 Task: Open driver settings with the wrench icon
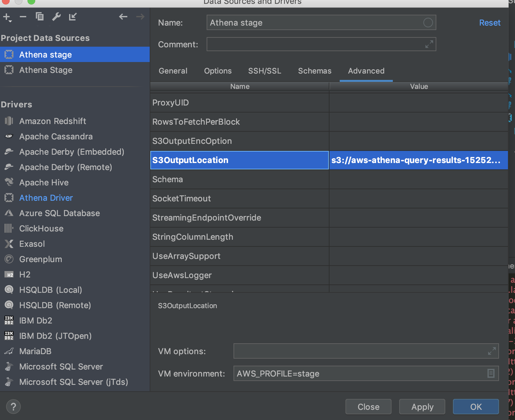tap(56, 17)
